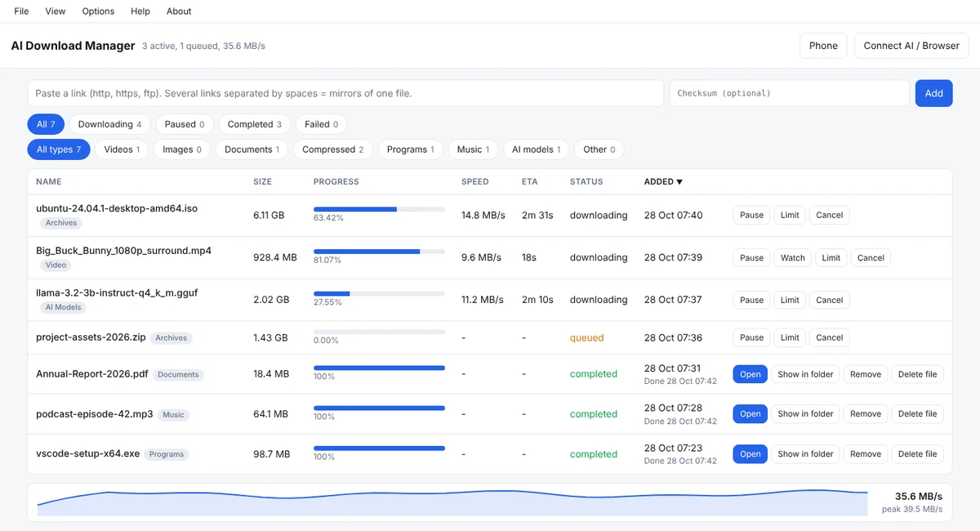Open the Options menu
This screenshot has width=980, height=531.
coord(98,11)
